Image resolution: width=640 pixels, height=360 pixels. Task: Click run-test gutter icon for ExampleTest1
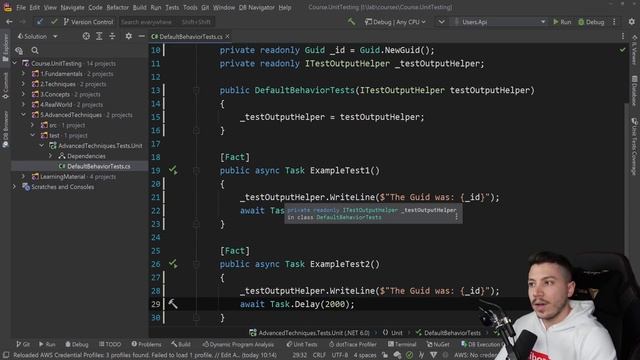(173, 170)
